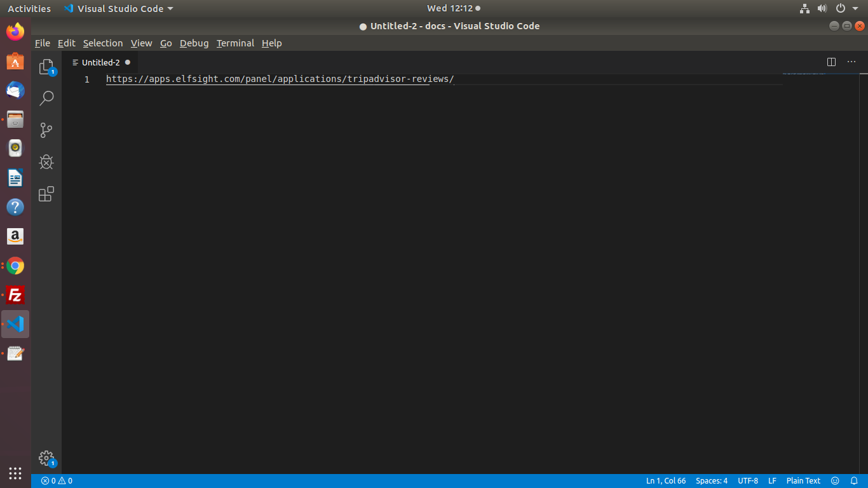Open the errors and warnings indicator
This screenshot has height=488, width=868.
click(57, 481)
